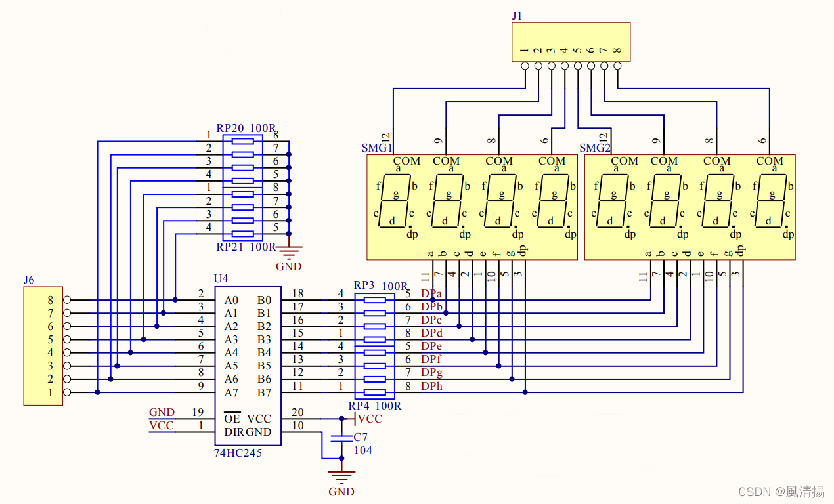Screen dimensions: 834x504
Task: Click the resistor symbol on the DPa line
Action: [x=374, y=300]
